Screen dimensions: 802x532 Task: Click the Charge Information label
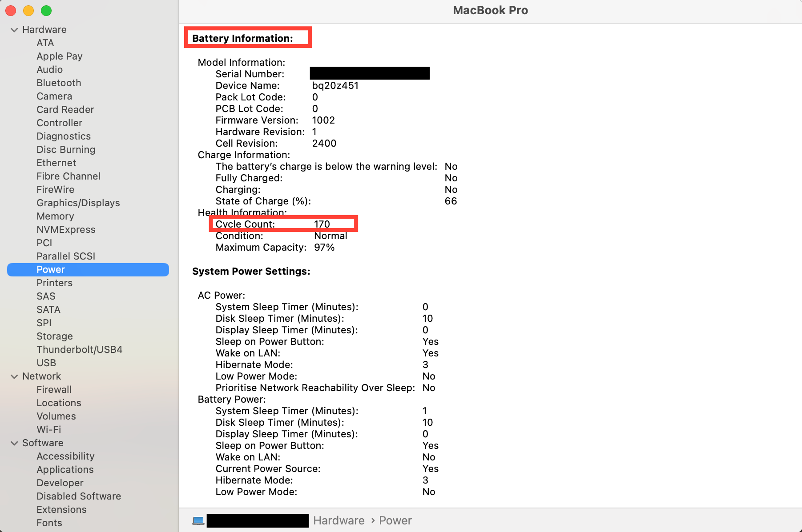[x=244, y=155]
